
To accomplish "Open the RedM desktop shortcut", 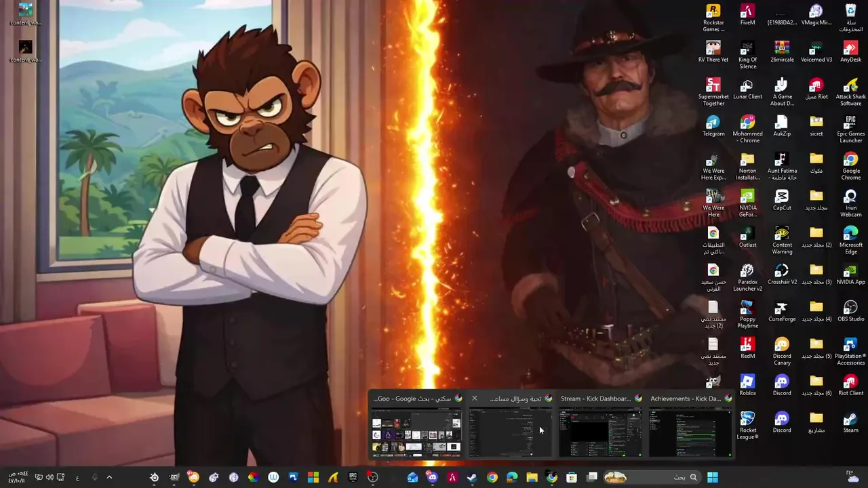I will [x=747, y=349].
